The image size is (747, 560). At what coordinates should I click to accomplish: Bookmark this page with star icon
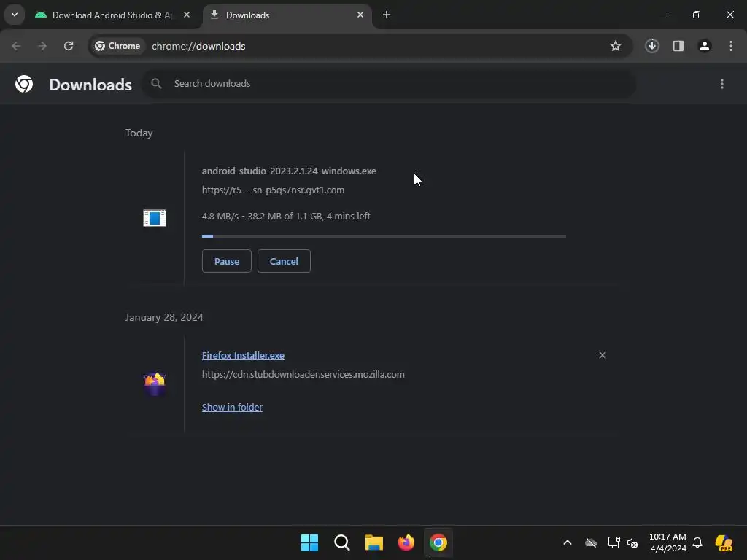coord(616,46)
